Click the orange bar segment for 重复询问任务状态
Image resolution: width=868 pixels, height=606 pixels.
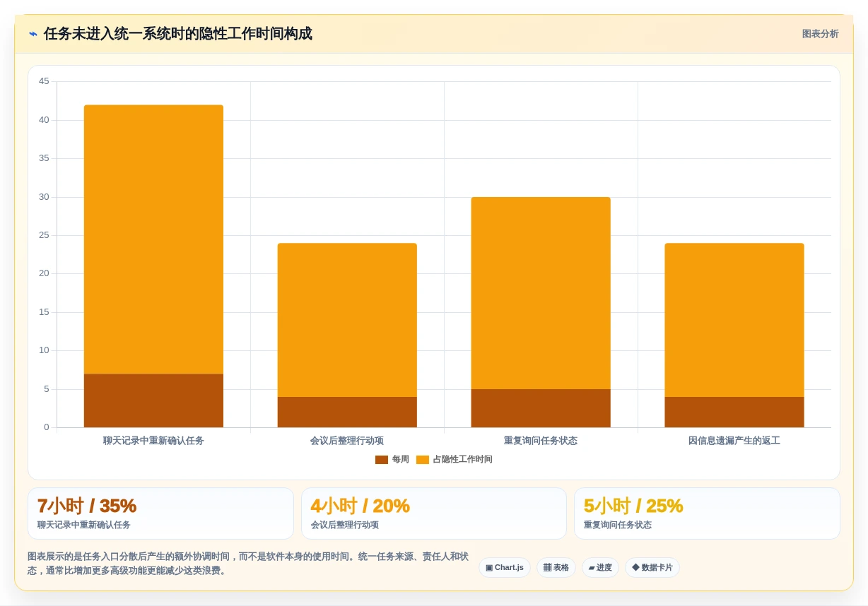pos(541,293)
